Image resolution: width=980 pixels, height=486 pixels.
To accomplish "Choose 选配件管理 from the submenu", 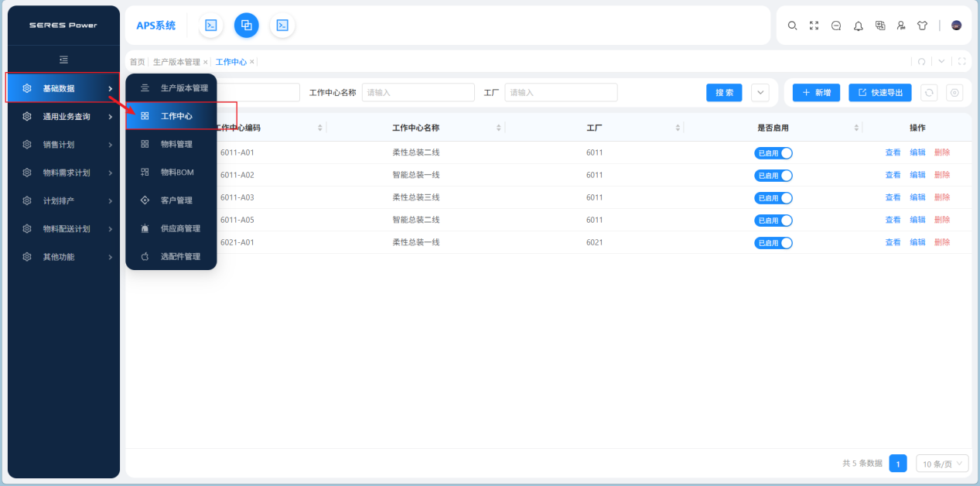I will (x=171, y=257).
